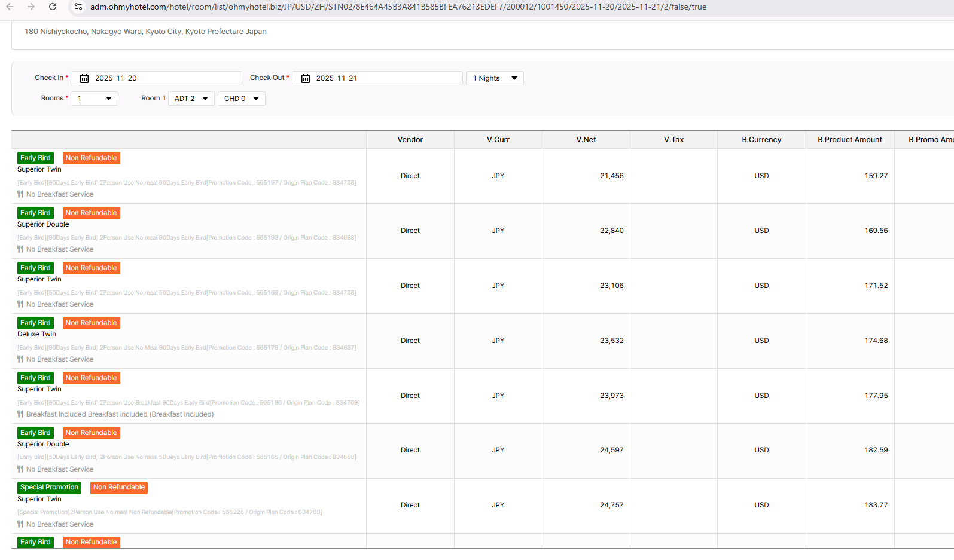The width and height of the screenshot is (954, 560).
Task: Click the site info icon in address bar
Action: click(78, 7)
